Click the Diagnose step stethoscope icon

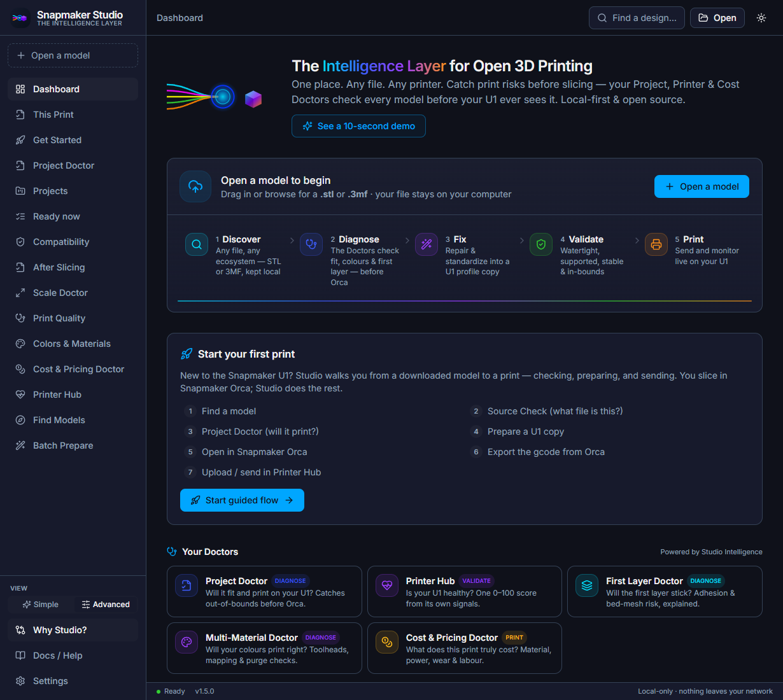[311, 244]
